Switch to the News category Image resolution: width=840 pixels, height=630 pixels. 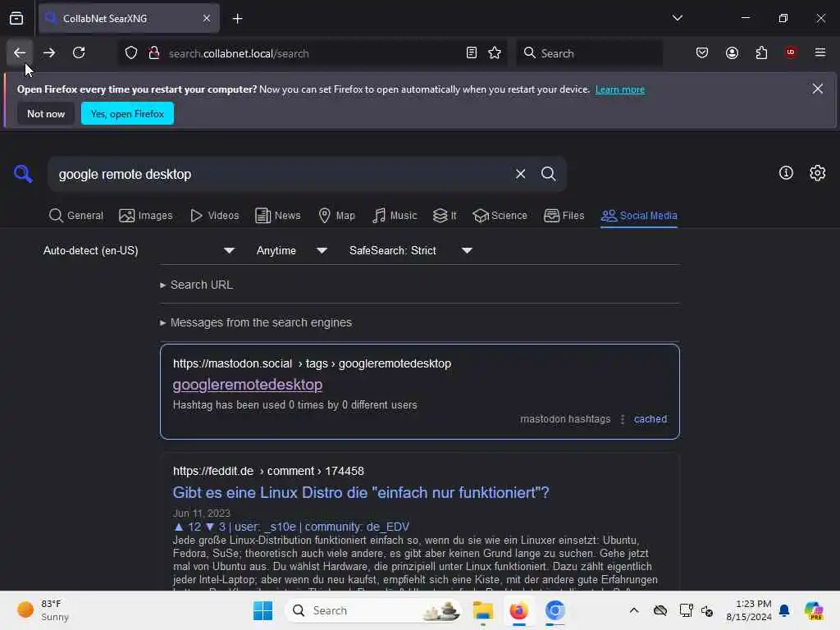coord(278,216)
